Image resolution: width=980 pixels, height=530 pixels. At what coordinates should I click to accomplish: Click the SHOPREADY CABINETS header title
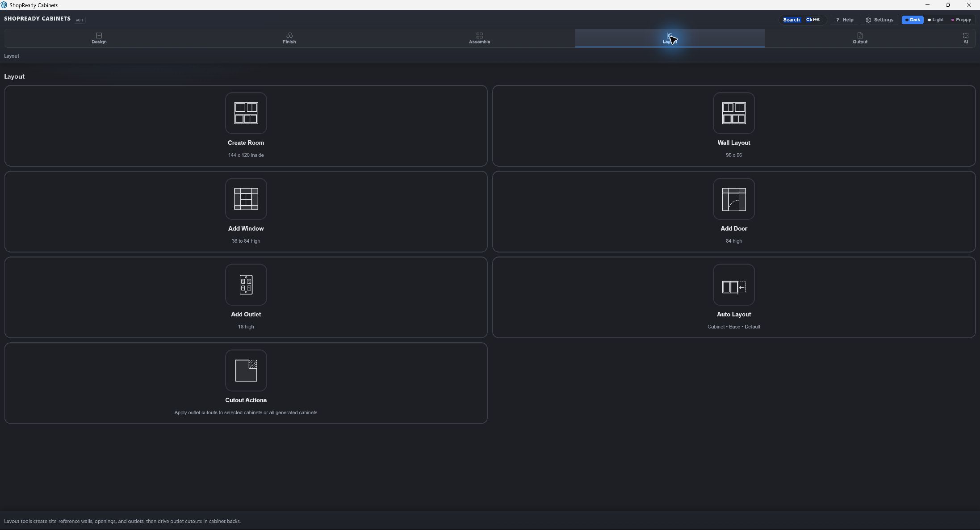tap(37, 19)
